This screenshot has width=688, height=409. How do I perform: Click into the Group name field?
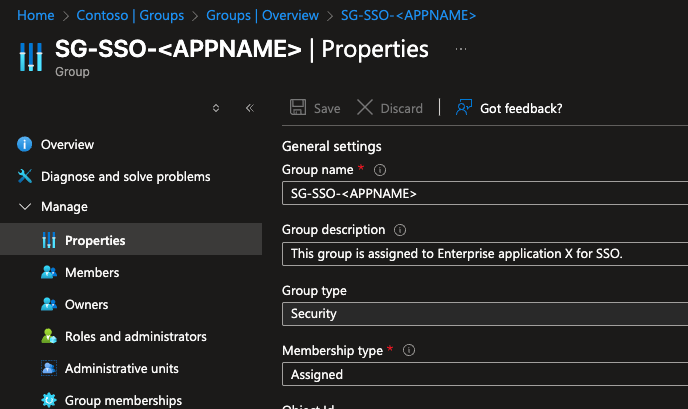click(x=484, y=194)
